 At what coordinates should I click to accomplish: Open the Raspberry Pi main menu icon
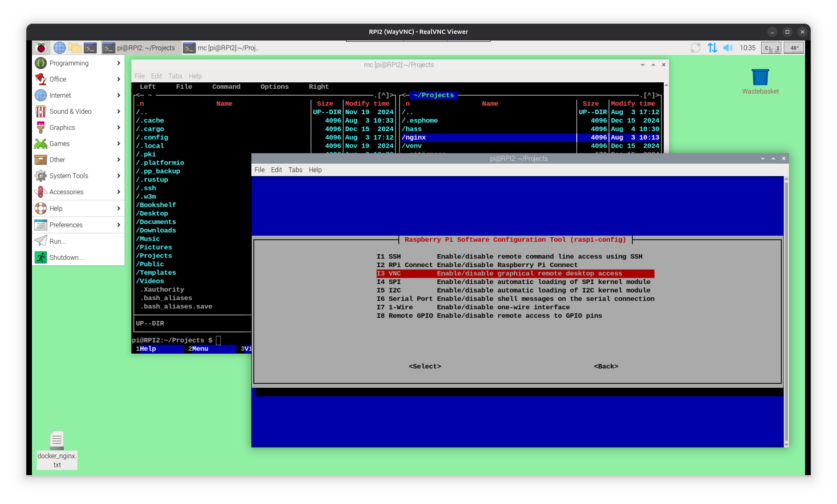[x=41, y=48]
